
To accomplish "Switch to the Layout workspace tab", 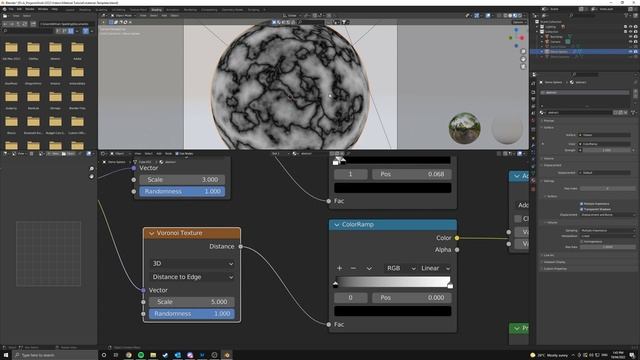I will (x=70, y=9).
